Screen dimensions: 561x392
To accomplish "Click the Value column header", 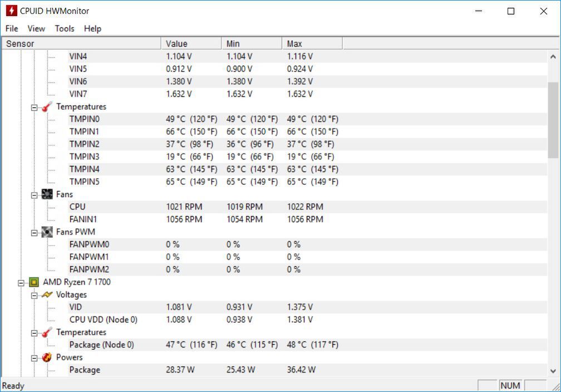I will [177, 43].
